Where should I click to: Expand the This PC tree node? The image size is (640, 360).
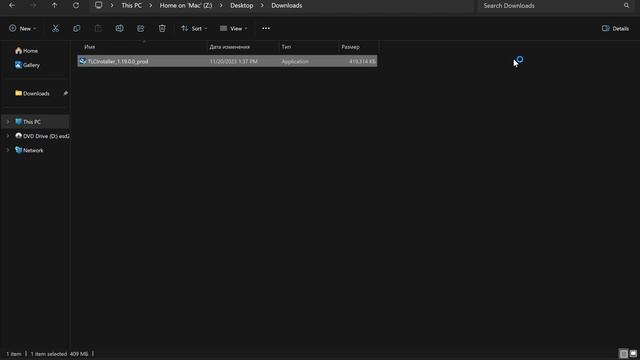point(7,122)
